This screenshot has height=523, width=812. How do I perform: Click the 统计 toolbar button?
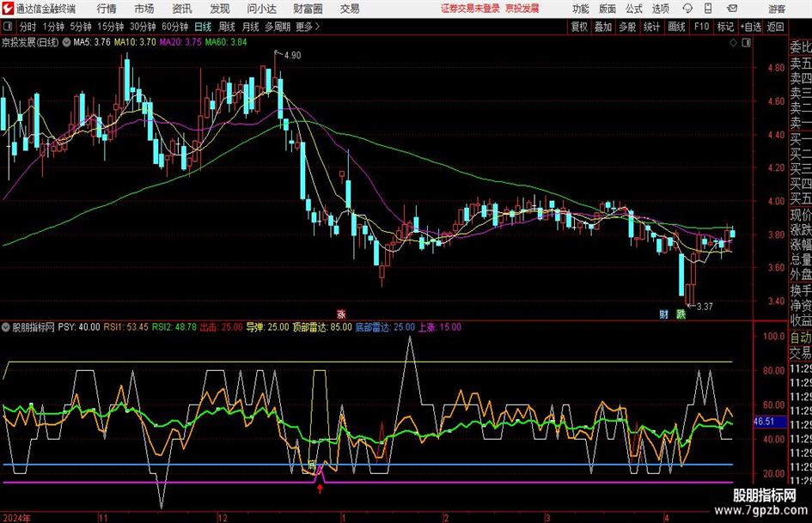click(651, 27)
